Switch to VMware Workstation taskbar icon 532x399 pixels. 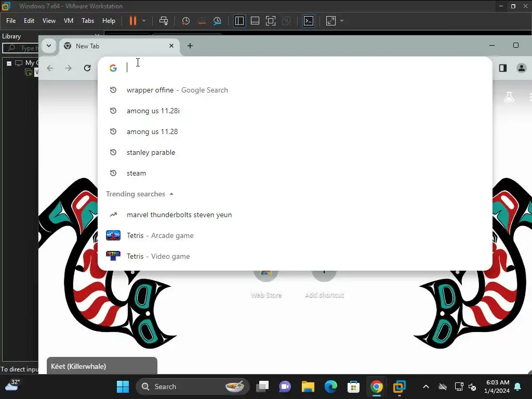click(x=399, y=387)
